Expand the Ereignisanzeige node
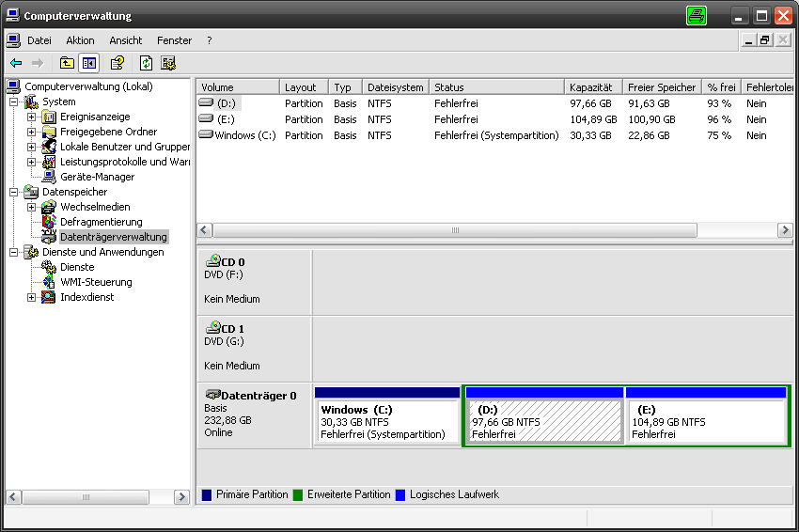Viewport: 799px width, 532px height. coord(32,117)
